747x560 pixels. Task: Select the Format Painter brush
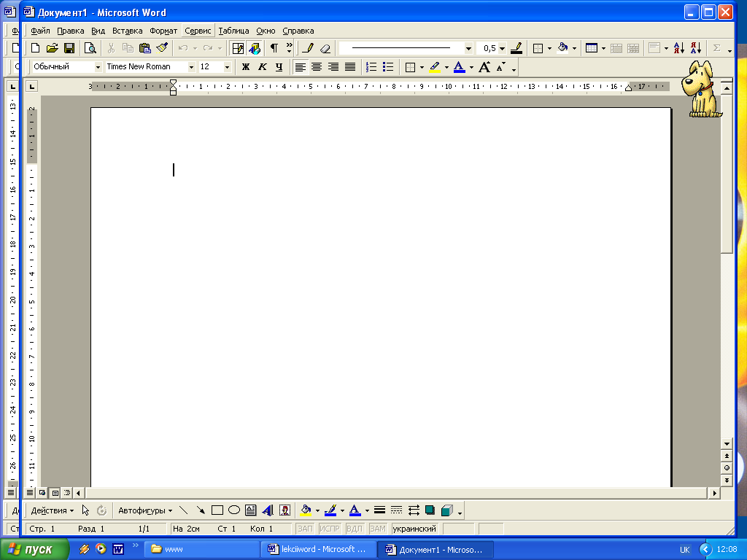click(162, 48)
